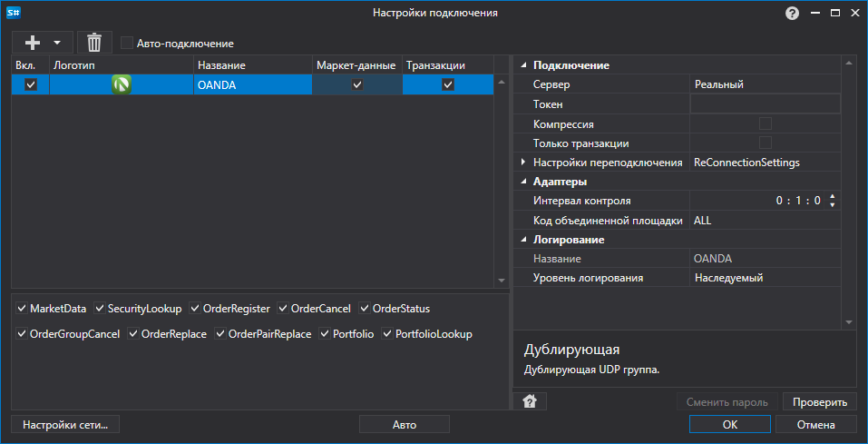This screenshot has height=444, width=868.
Task: Toggle OANDA Маркет-данные checkbox
Action: coord(357,84)
